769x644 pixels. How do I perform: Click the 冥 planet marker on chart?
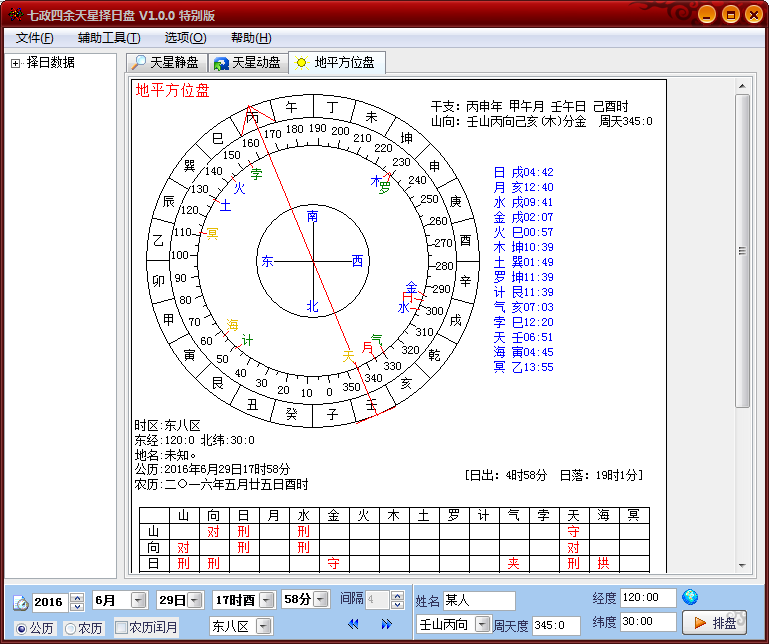click(212, 233)
